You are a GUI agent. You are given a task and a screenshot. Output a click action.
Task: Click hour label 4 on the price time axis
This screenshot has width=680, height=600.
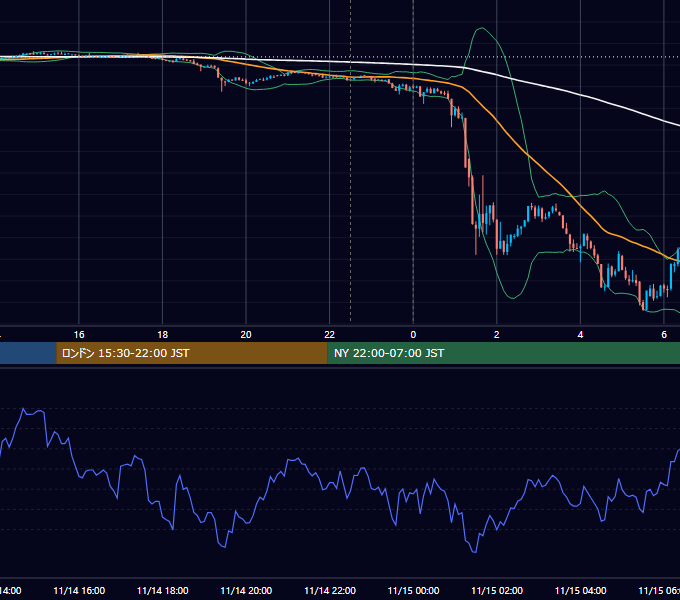point(580,335)
